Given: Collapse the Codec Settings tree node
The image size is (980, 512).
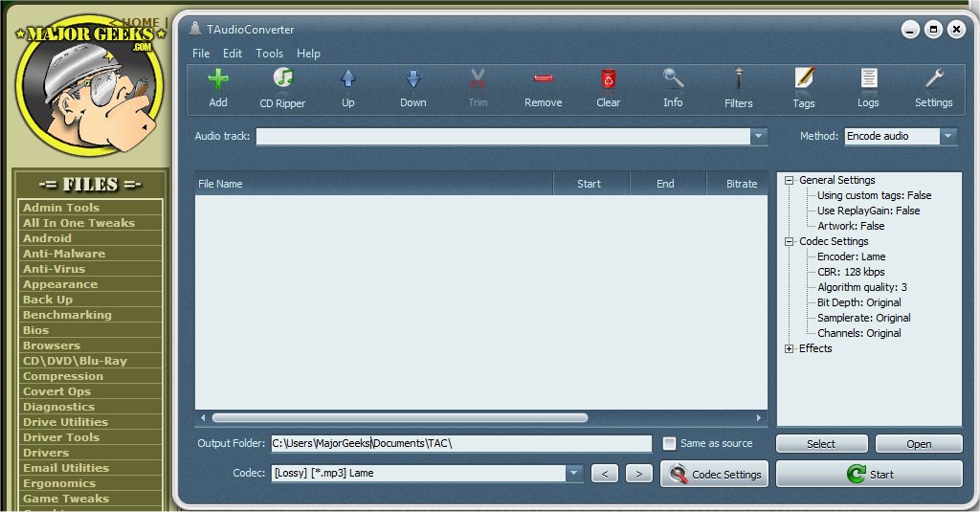Looking at the screenshot, I should pyautogui.click(x=789, y=241).
